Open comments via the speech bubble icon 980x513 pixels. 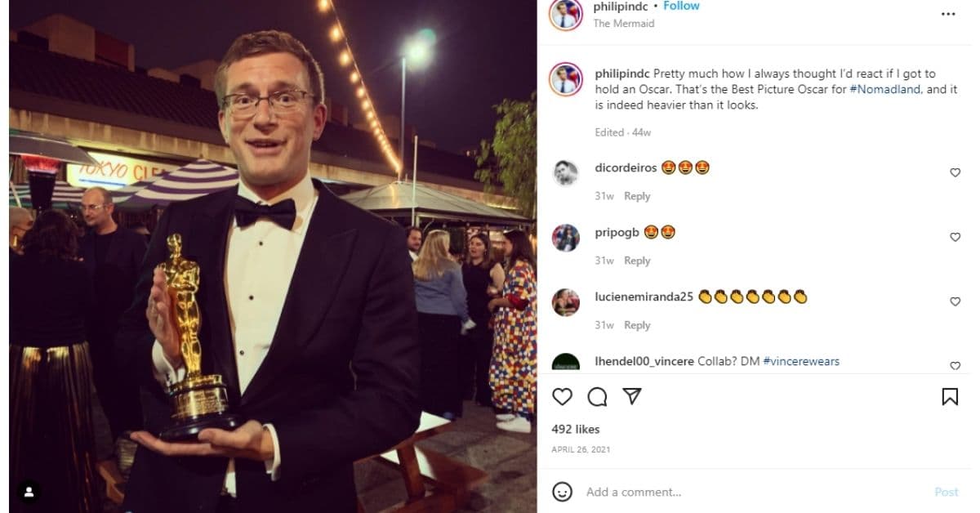[598, 397]
